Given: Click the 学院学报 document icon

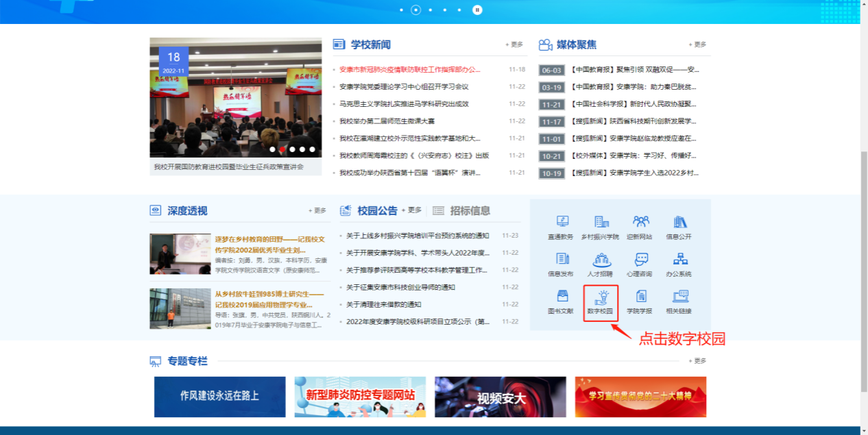Looking at the screenshot, I should [641, 297].
